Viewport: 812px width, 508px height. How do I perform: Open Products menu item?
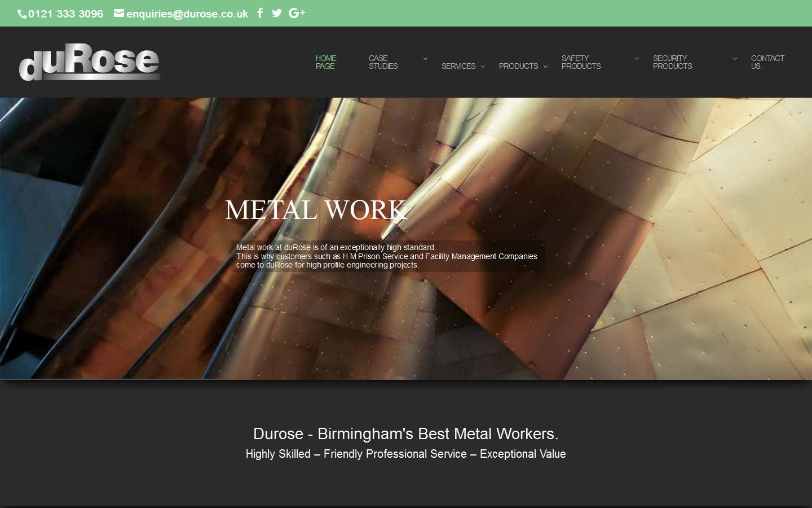point(518,66)
